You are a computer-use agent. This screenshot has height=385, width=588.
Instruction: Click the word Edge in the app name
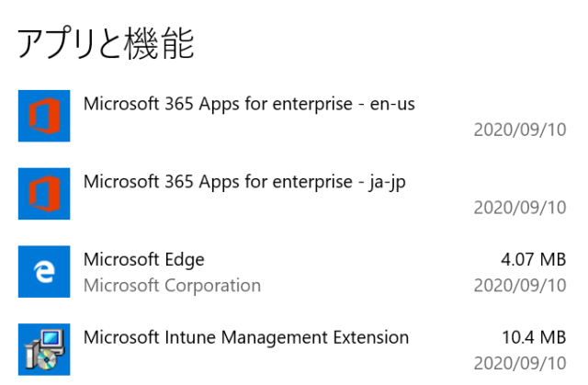coord(185,260)
